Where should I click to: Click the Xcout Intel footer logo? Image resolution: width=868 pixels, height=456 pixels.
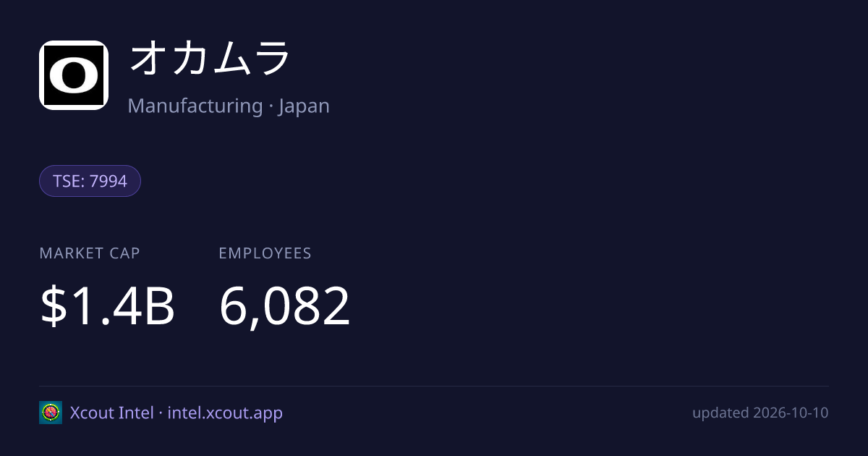[x=51, y=413]
